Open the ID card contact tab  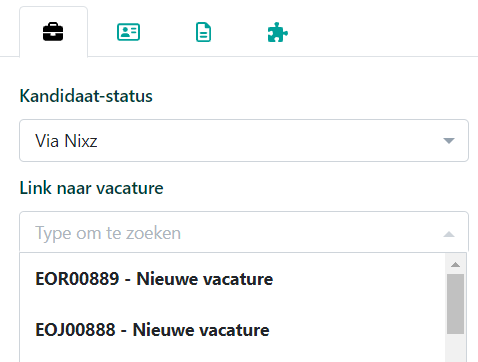coord(128,32)
